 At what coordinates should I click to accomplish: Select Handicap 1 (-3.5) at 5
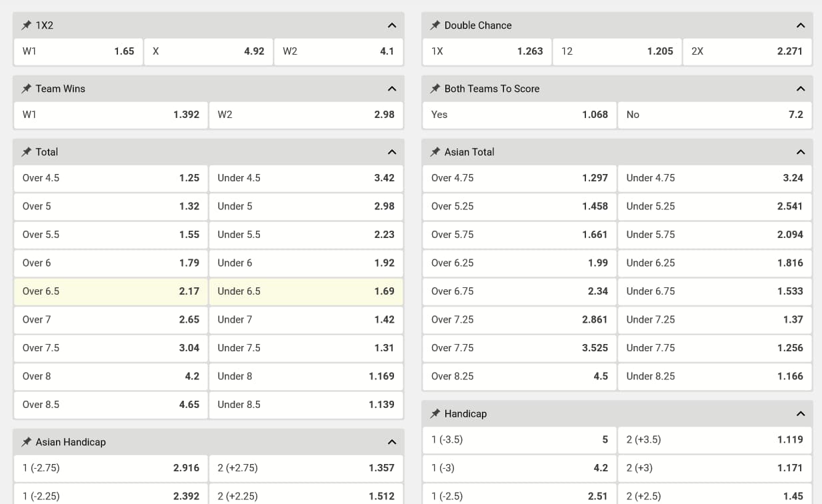click(x=519, y=440)
